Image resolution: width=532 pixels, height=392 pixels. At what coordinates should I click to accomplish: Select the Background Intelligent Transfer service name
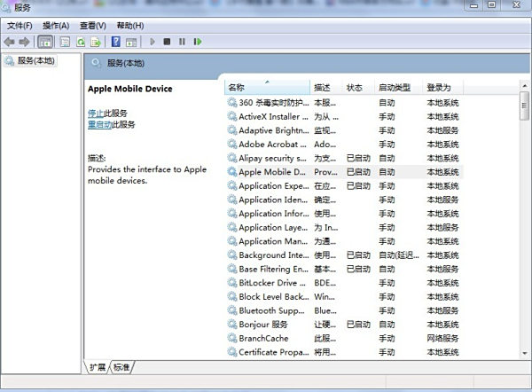click(x=274, y=255)
